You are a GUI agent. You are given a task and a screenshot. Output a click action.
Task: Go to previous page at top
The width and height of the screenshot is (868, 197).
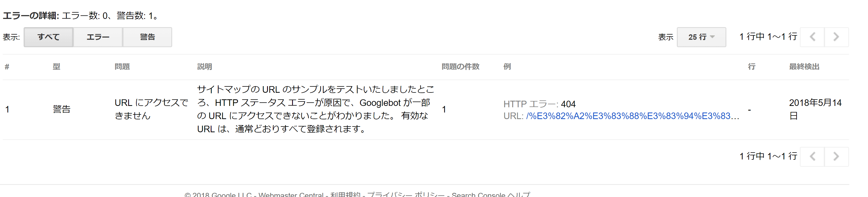pyautogui.click(x=812, y=37)
